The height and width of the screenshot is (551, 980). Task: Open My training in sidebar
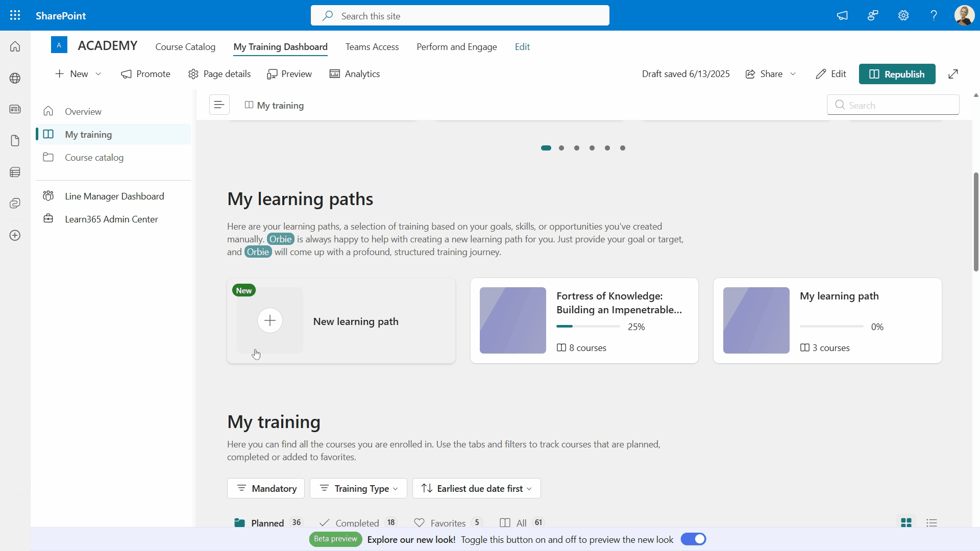(113, 134)
